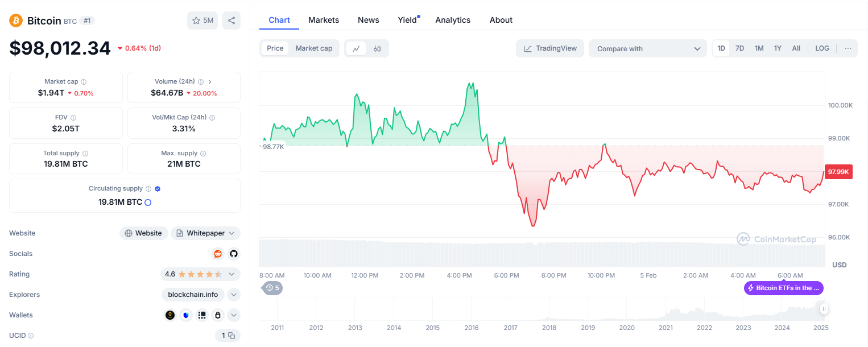This screenshot has height=347, width=868.
Task: Click the Circulating supply info icon
Action: 148,189
